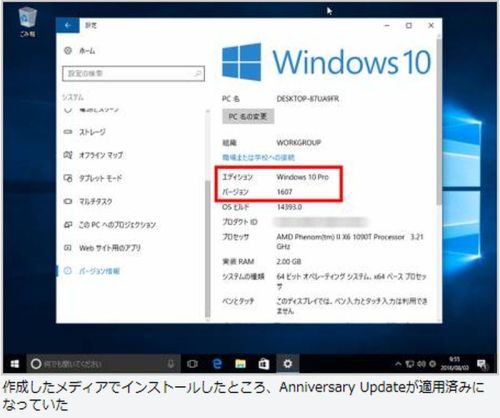Click the Multitasking icon

point(68,201)
